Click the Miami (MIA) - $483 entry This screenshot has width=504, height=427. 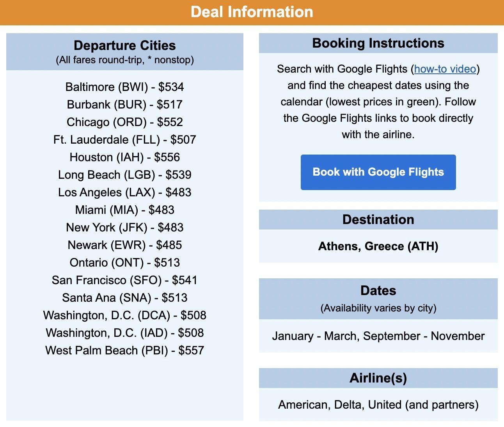125,210
